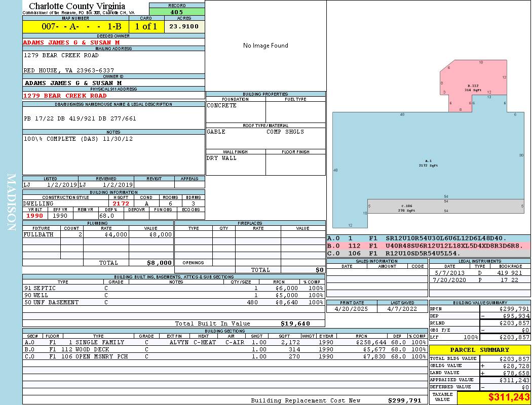Select the FULLBATH plumbing fixture row
This screenshot has width=532, height=405.
(x=98, y=234)
